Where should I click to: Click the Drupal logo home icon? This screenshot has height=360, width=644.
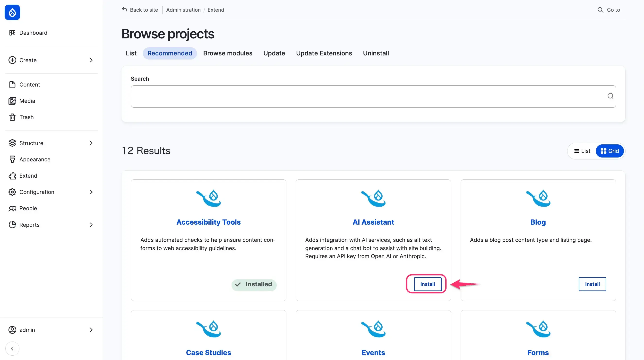pos(12,12)
